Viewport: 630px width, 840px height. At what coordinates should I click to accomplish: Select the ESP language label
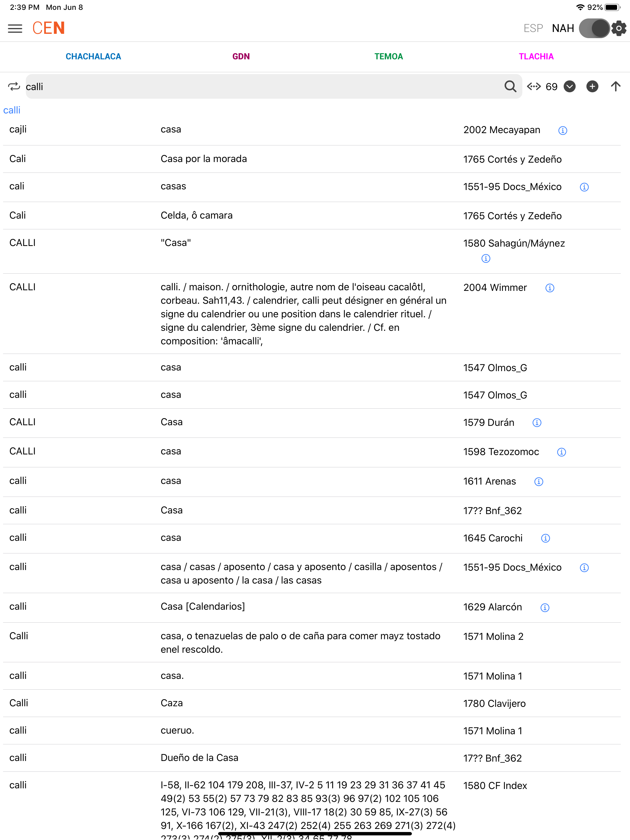[x=533, y=29]
